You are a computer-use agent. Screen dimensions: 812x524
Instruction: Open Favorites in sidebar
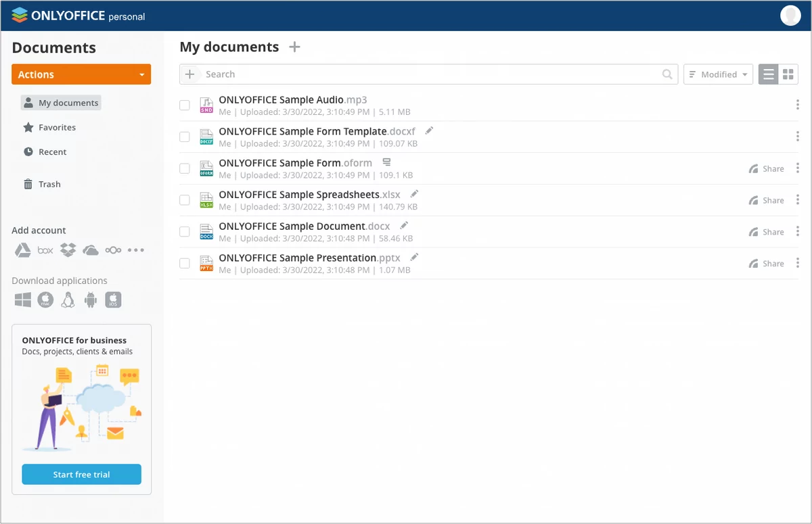click(x=49, y=127)
